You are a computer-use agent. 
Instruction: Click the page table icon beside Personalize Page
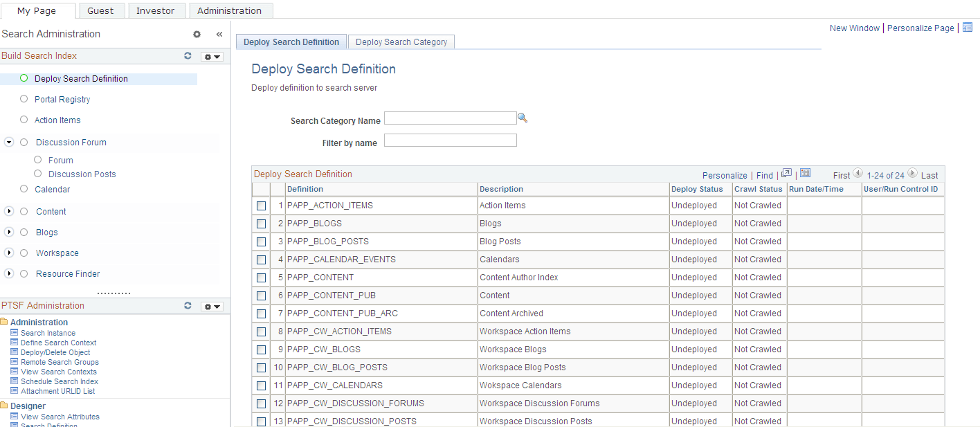[x=968, y=28]
